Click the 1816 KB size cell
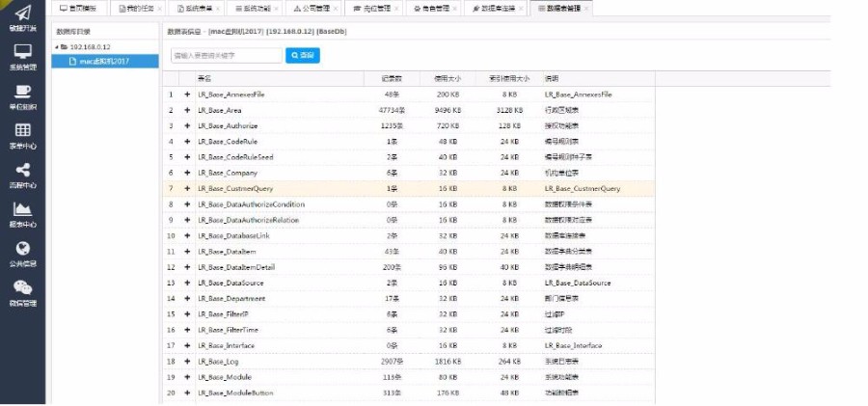This screenshot has width=868, height=406. [x=448, y=361]
